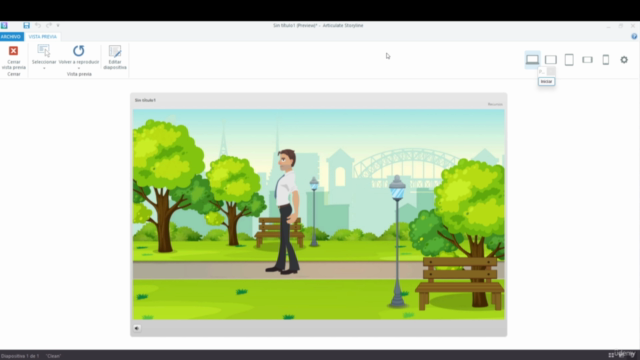
Task: Close the Storyline window
Action: click(633, 26)
